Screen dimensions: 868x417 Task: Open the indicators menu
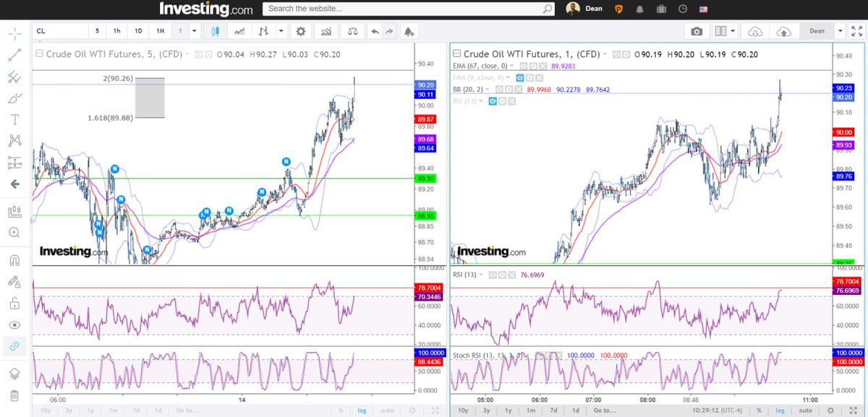(x=327, y=32)
